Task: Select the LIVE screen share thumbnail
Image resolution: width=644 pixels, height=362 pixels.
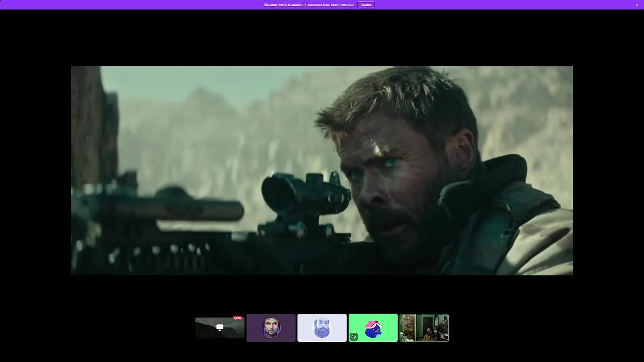Action: (220, 328)
